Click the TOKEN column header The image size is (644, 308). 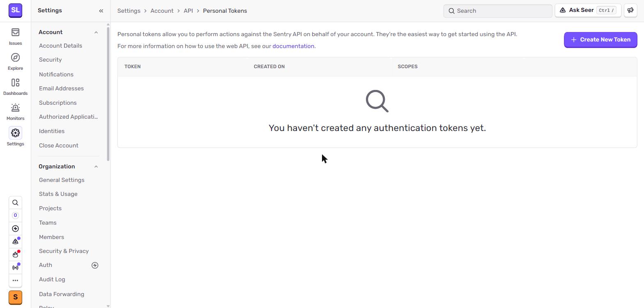[x=132, y=67]
